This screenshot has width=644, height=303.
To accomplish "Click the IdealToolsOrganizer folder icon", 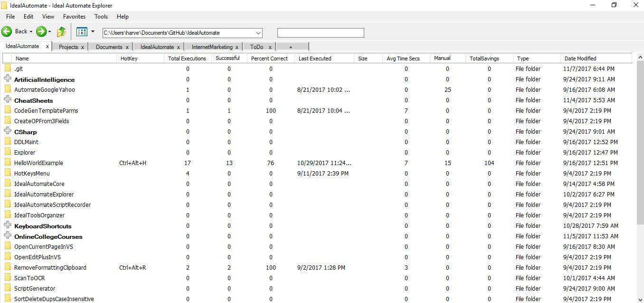I will click(x=8, y=215).
